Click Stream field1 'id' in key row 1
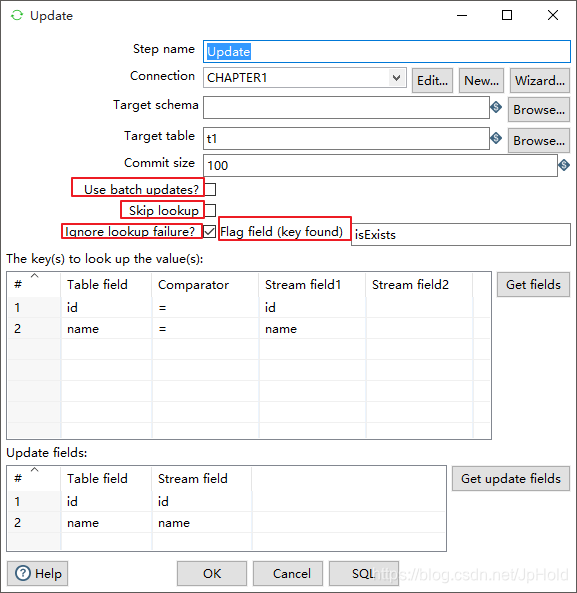Screen dimensions: 577x593 (x=312, y=307)
